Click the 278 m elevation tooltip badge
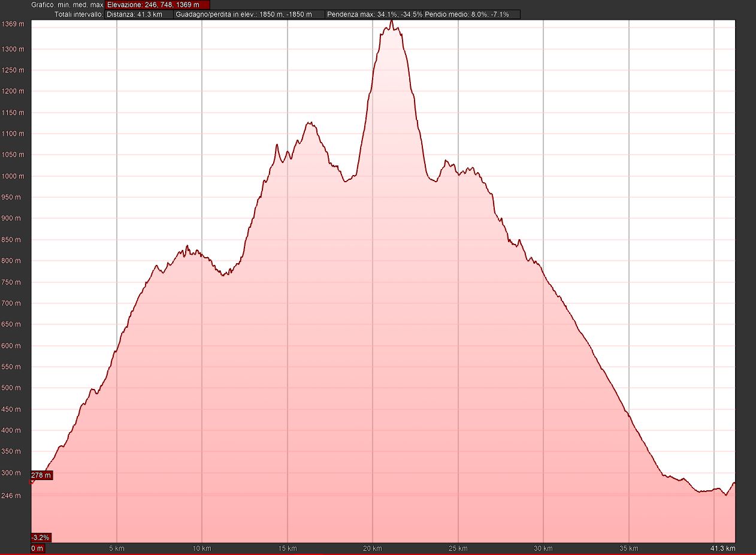This screenshot has width=756, height=555. pos(41,475)
